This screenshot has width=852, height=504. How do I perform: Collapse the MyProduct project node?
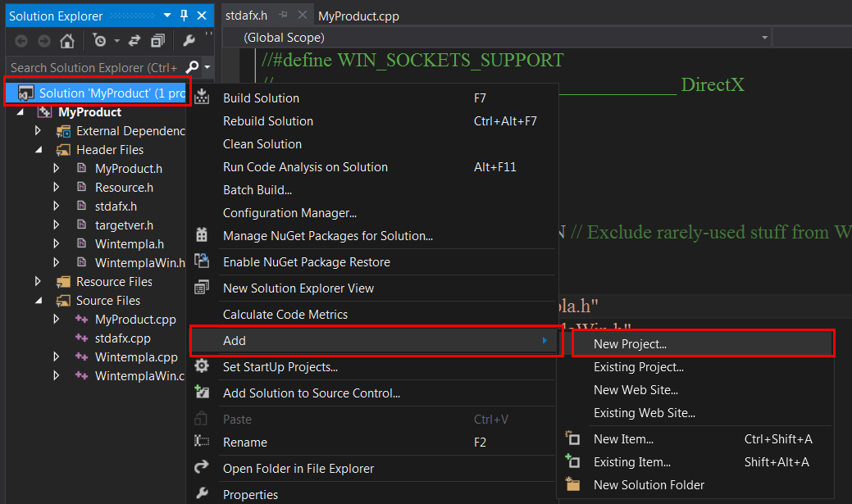pos(21,112)
